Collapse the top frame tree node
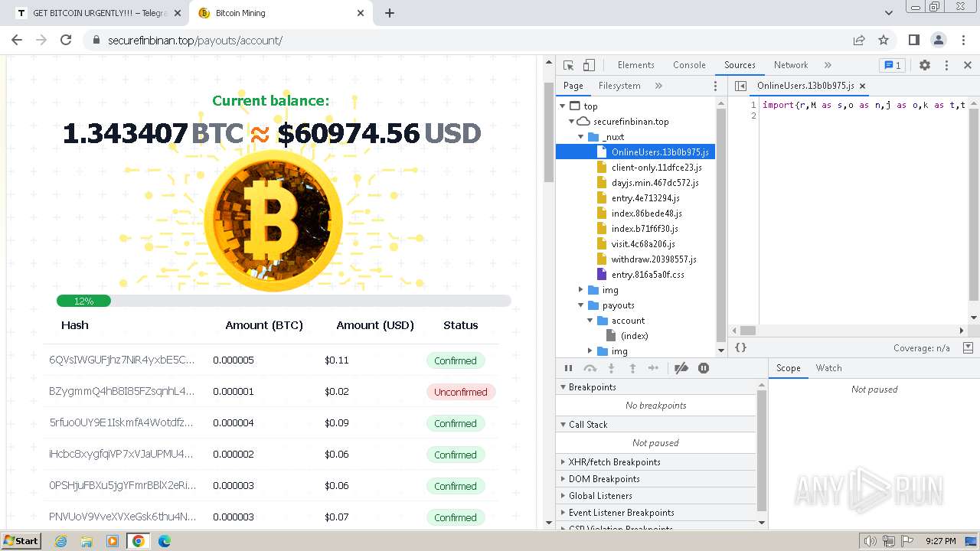 (x=563, y=106)
